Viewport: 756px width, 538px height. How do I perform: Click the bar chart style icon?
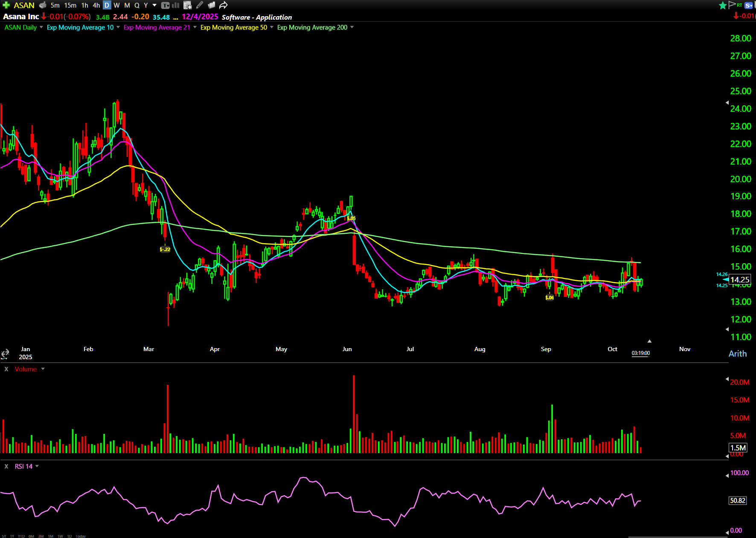[x=176, y=5]
